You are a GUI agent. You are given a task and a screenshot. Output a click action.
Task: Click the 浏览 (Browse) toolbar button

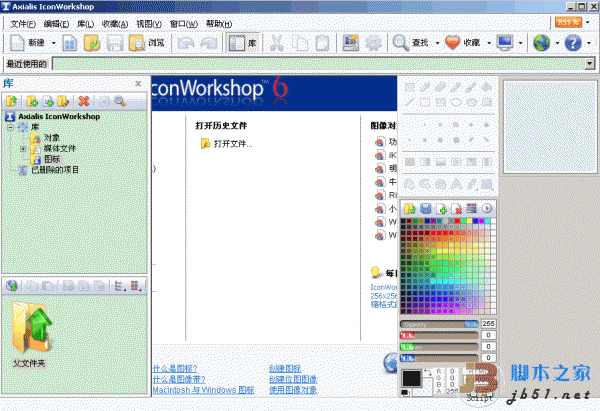click(x=147, y=43)
